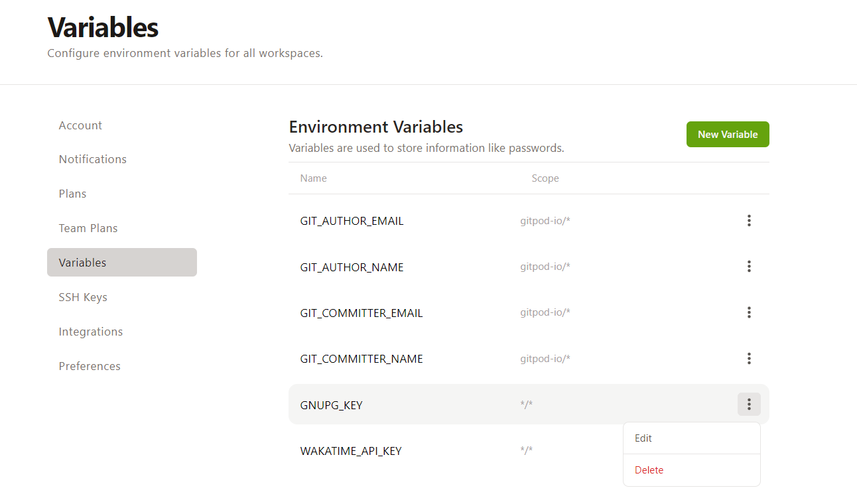
Task: Open the Plans page
Action: (x=72, y=194)
